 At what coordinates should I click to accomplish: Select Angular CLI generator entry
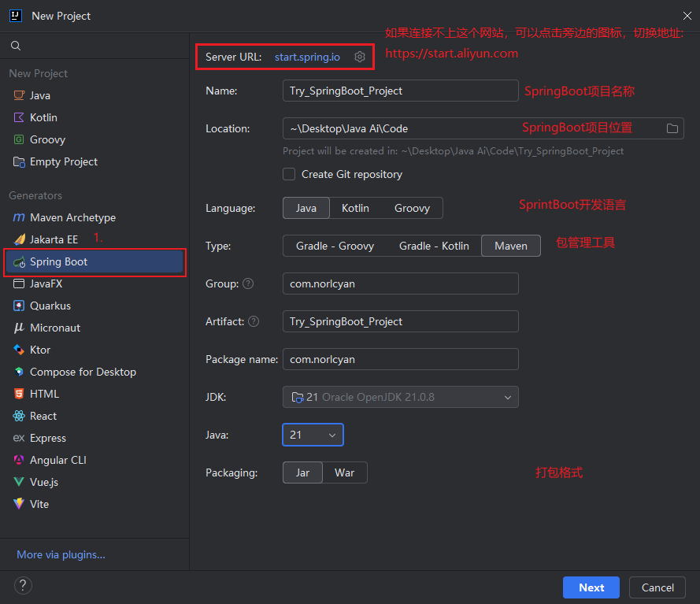[x=94, y=460]
